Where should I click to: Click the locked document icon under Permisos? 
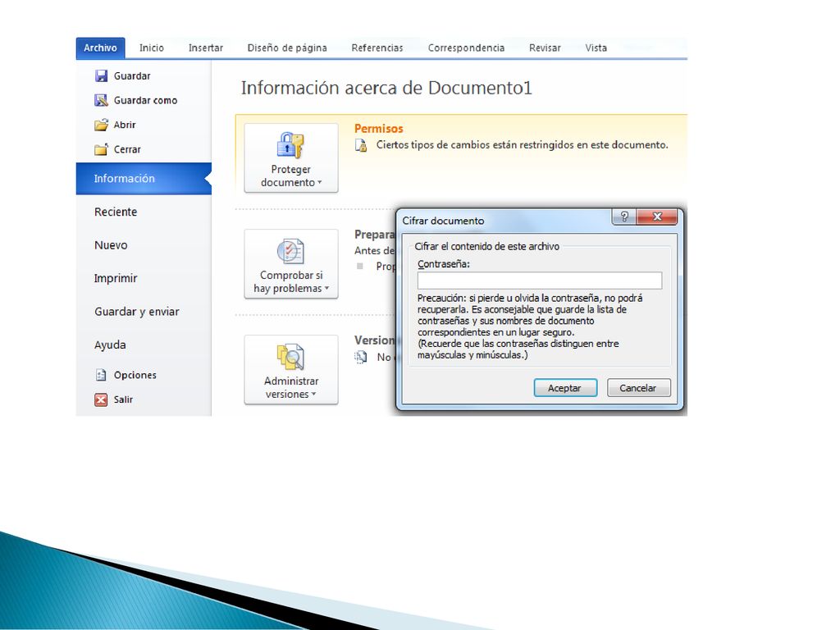pyautogui.click(x=362, y=145)
